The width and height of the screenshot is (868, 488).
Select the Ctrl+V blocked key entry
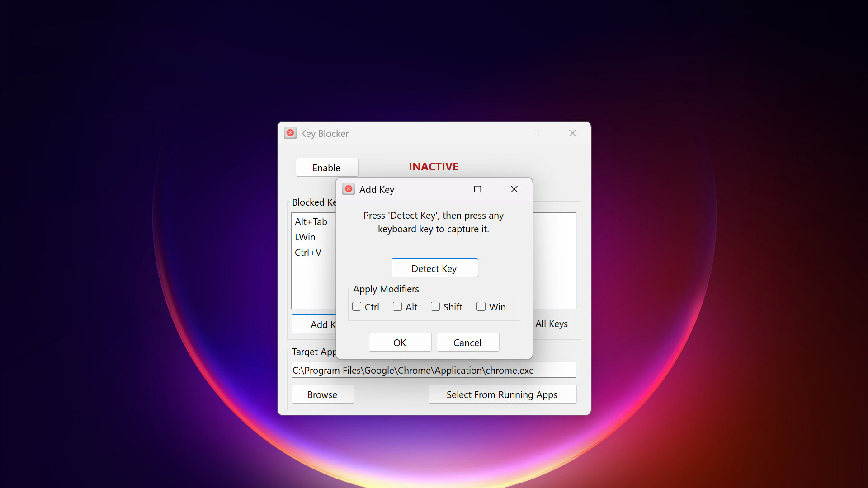[x=308, y=252]
